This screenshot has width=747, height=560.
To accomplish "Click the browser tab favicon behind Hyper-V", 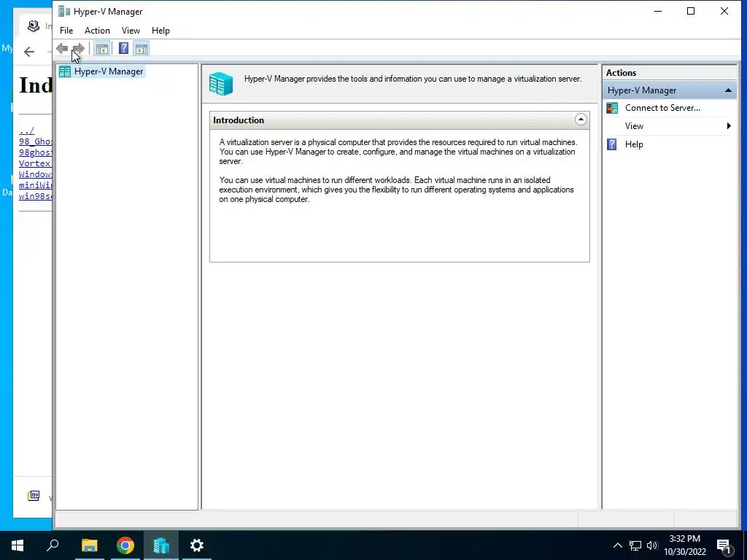I will click(34, 26).
